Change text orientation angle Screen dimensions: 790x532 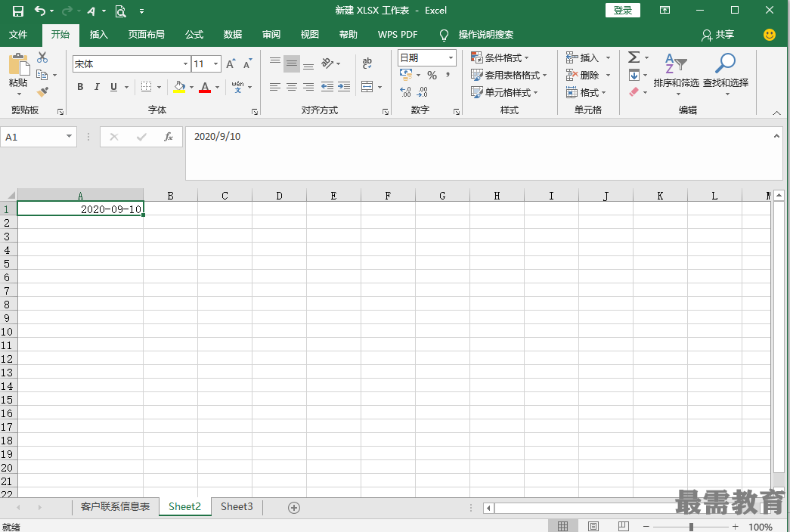327,63
